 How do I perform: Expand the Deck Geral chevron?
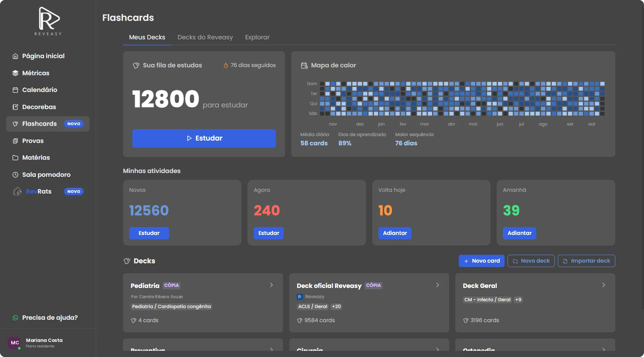click(604, 285)
